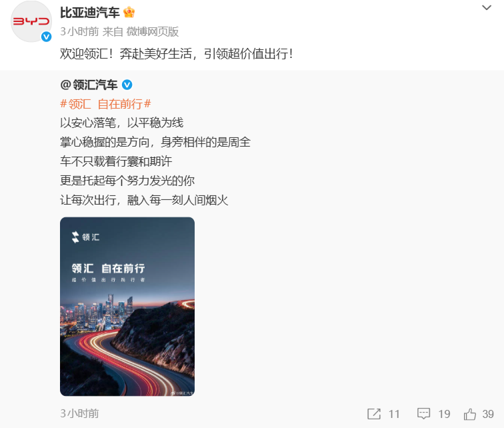Expand the post options chevron menu
This screenshot has width=504, height=428.
click(487, 7)
